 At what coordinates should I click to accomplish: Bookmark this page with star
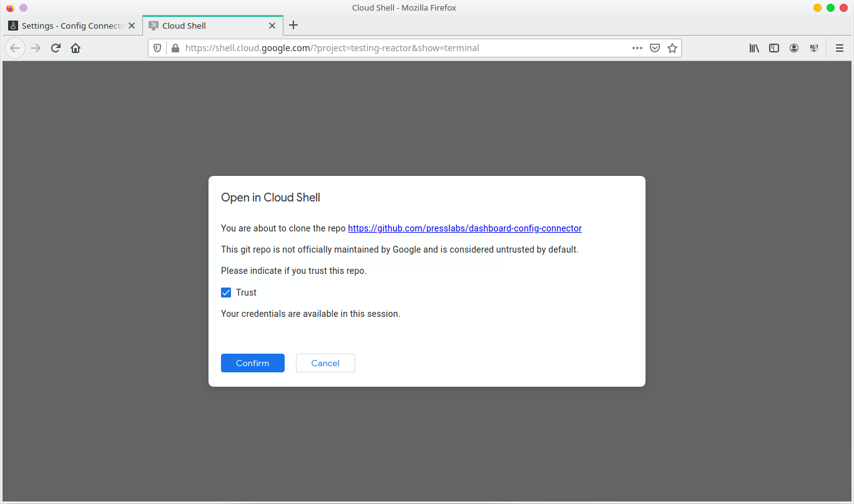672,48
